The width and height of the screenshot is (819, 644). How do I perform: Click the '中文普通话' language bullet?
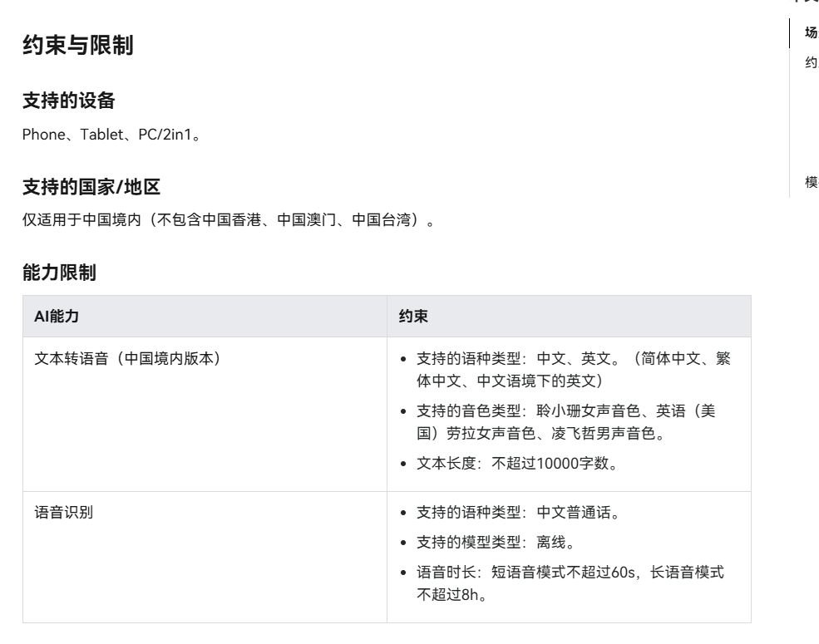(518, 512)
